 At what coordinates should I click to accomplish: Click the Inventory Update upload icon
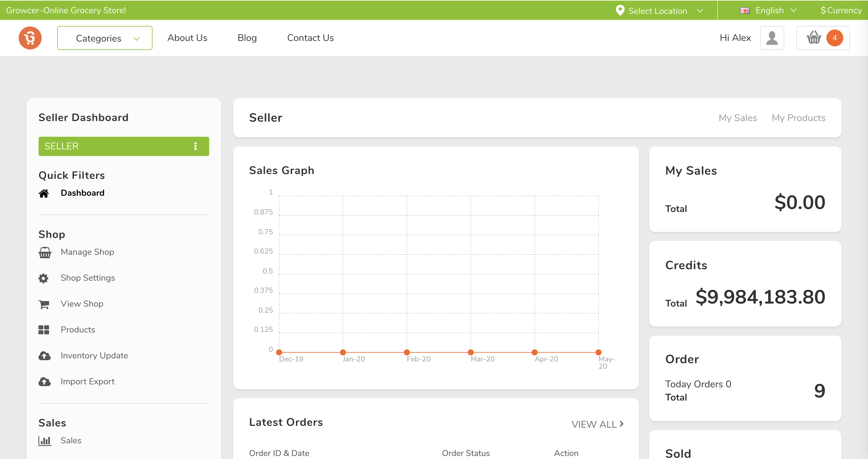44,356
